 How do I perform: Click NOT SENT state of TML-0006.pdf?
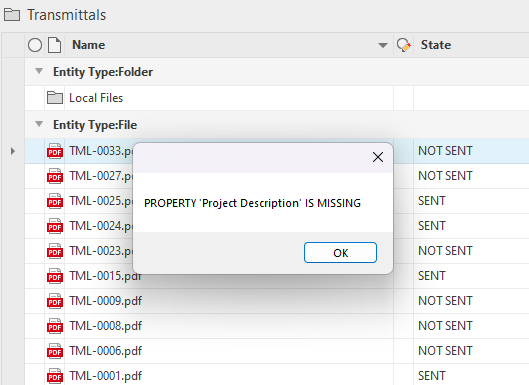point(445,351)
